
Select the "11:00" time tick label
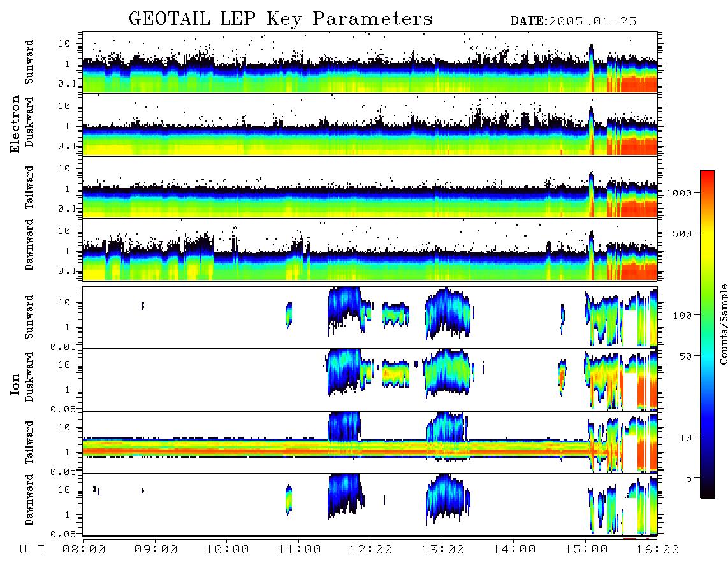[299, 550]
